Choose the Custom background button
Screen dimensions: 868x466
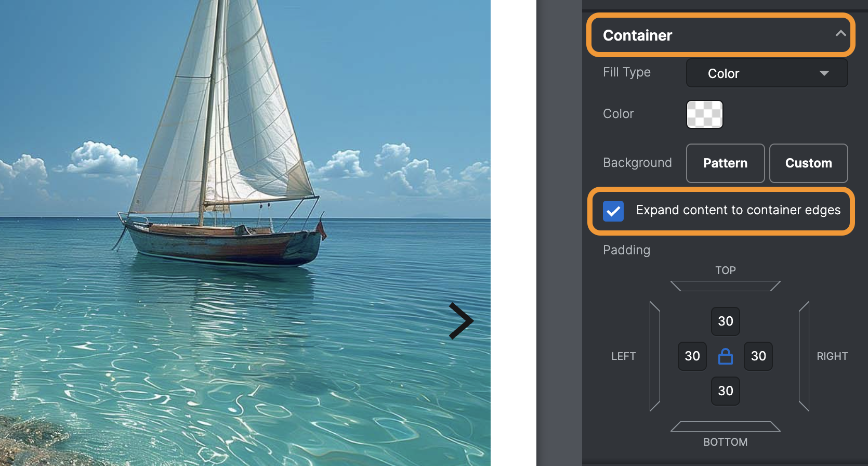point(808,163)
